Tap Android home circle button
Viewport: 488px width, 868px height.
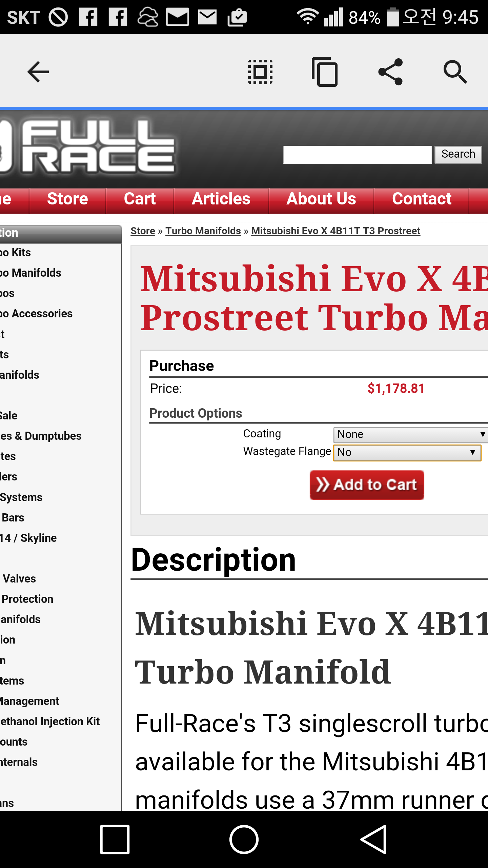click(244, 840)
